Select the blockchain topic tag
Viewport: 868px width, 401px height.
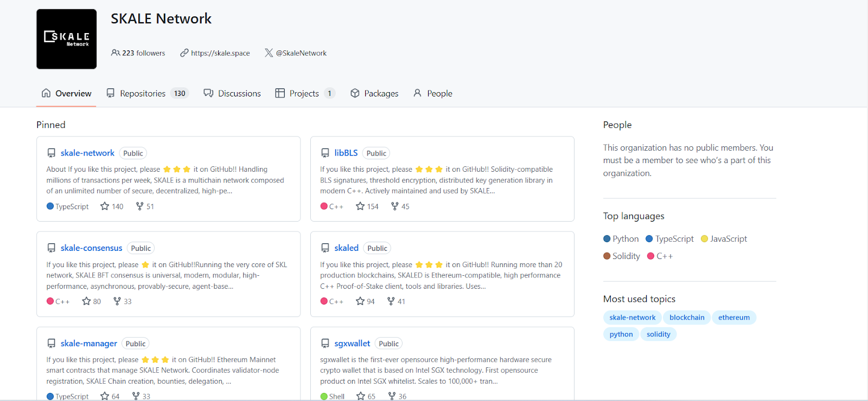point(686,318)
